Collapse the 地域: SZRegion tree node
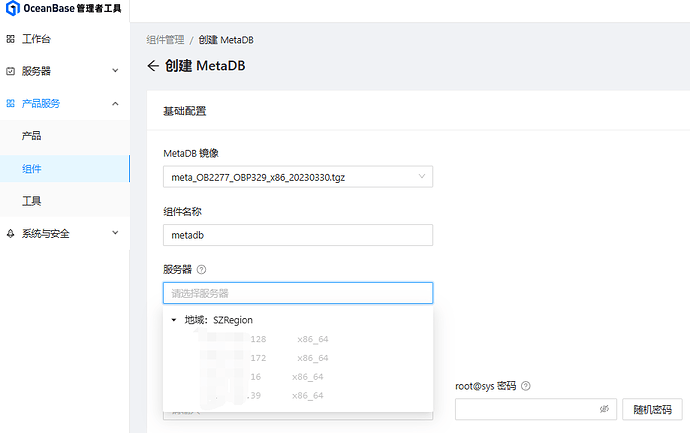The height and width of the screenshot is (433, 690). pyautogui.click(x=174, y=320)
